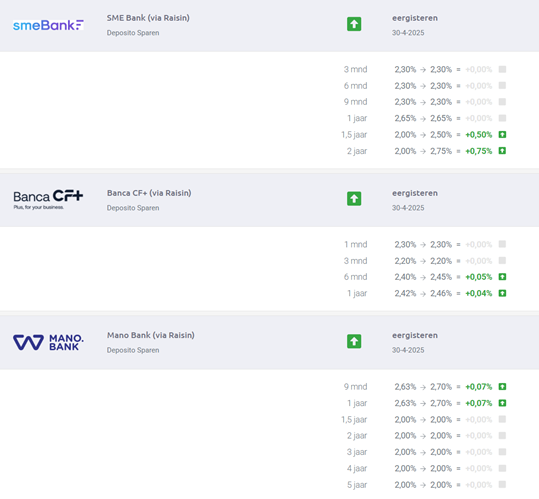The width and height of the screenshot is (539, 499).
Task: Click grey square on SME Bank 3 mnd row
Action: coord(502,69)
